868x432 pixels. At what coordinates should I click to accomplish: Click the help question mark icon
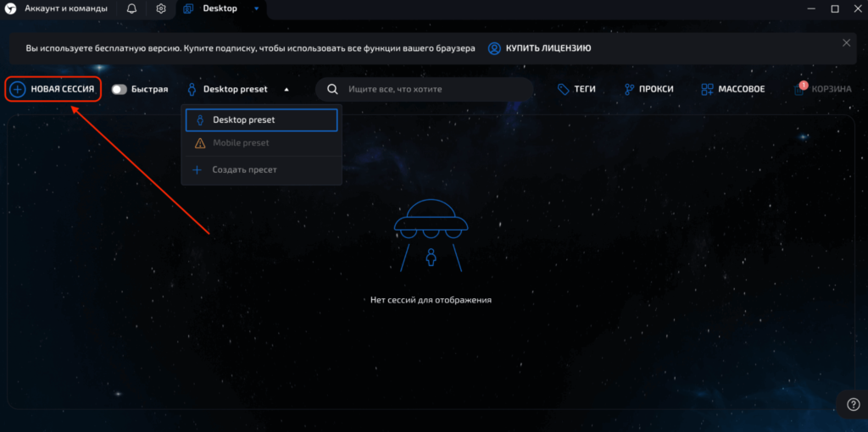click(x=853, y=405)
